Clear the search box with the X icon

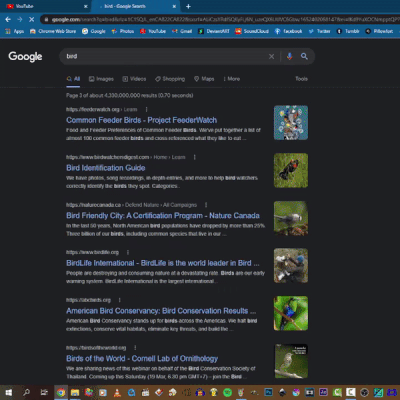(x=271, y=56)
